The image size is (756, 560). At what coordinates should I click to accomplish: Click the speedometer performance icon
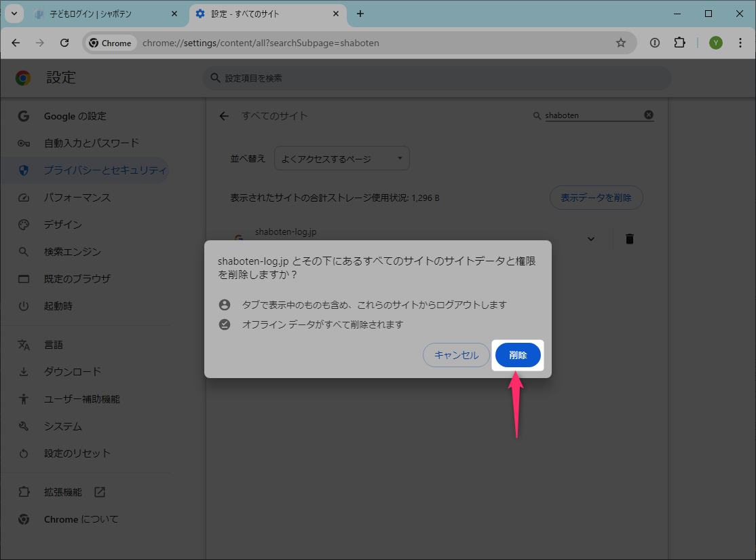pyautogui.click(x=24, y=198)
